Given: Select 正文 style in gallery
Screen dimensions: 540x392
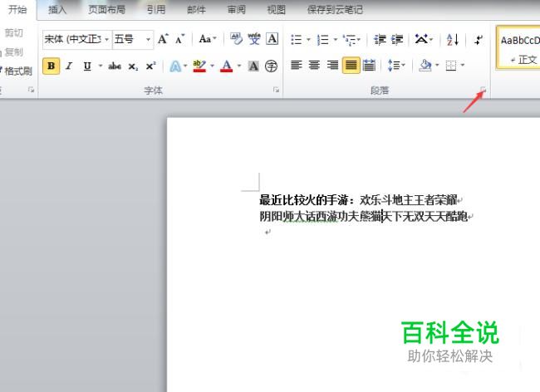Looking at the screenshot, I should [519, 48].
